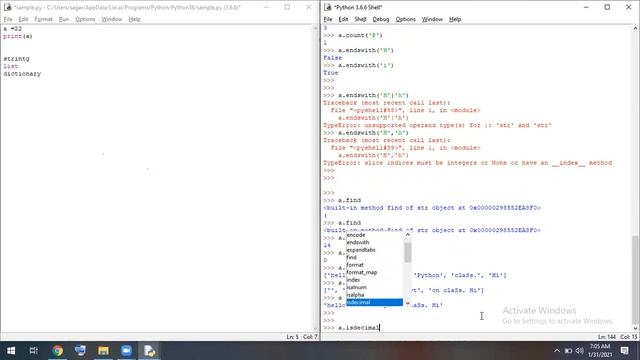Open Options menu in sample.py editor
The image size is (640, 360).
(85, 19)
